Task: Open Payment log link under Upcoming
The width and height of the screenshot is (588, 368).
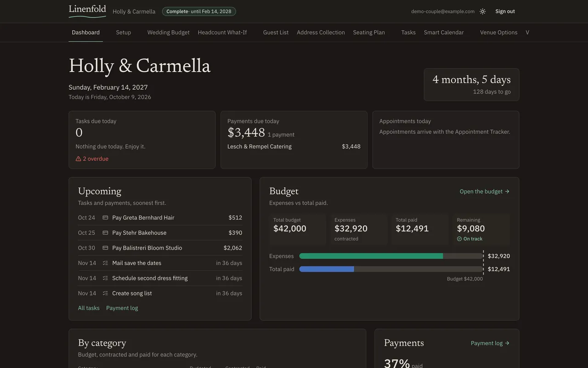Action: pyautogui.click(x=122, y=308)
